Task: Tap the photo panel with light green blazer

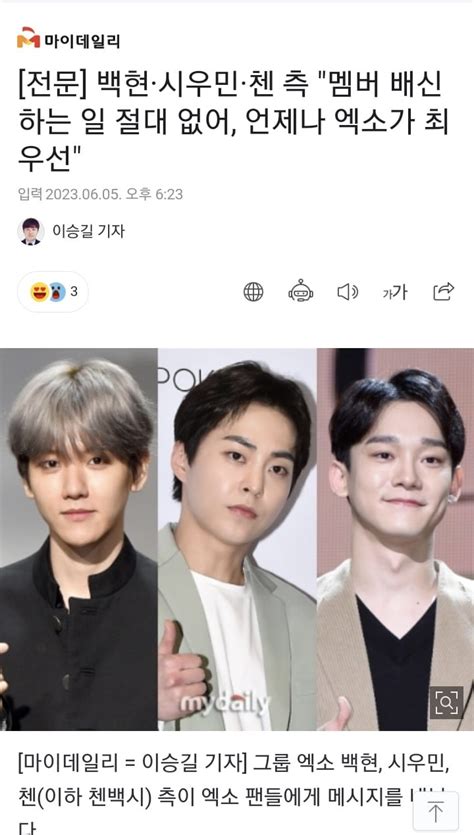Action: (x=237, y=539)
